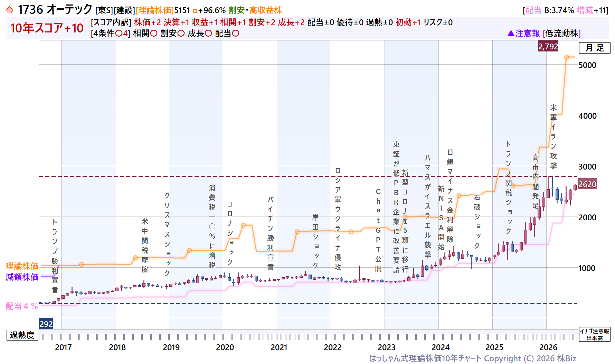Image resolution: width=615 pixels, height=364 pixels.
Task: Click the 米軍イラン攻撃 event label
Action: tap(553, 136)
